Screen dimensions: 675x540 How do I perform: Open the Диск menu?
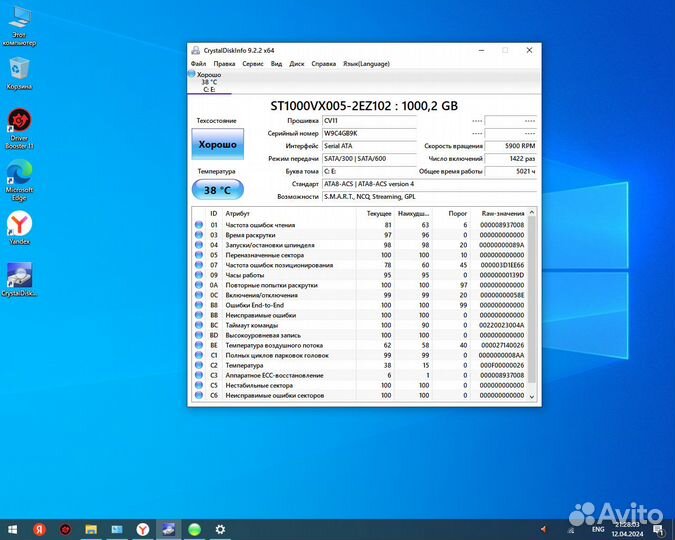(297, 64)
